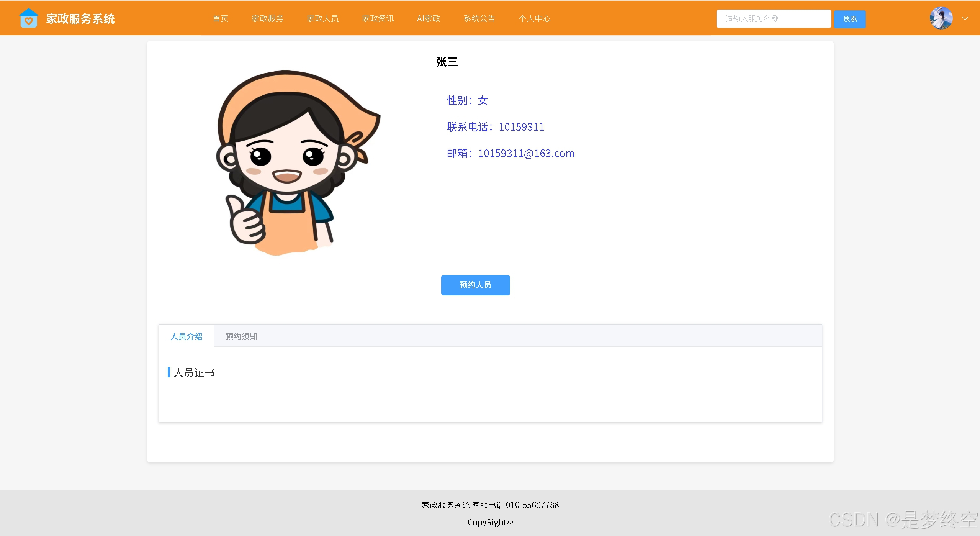Viewport: 980px width, 536px height.
Task: Click the 家政服务系统 site title
Action: point(80,18)
